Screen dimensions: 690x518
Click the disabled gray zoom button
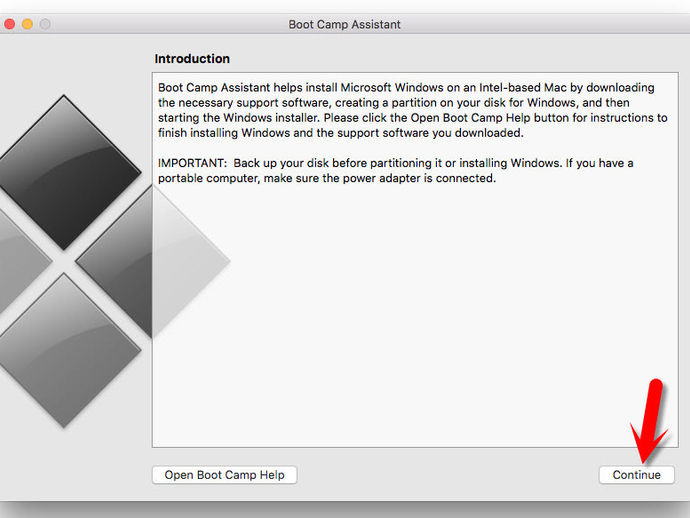click(45, 24)
